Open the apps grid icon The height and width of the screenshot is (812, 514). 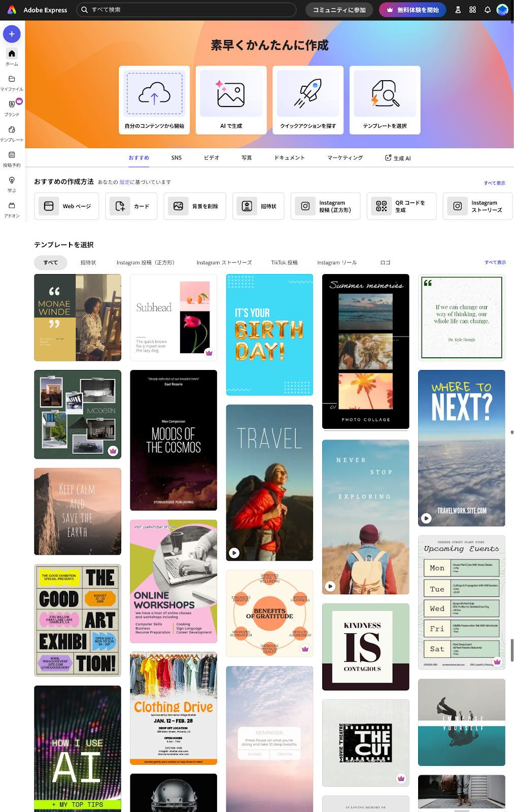coord(472,10)
